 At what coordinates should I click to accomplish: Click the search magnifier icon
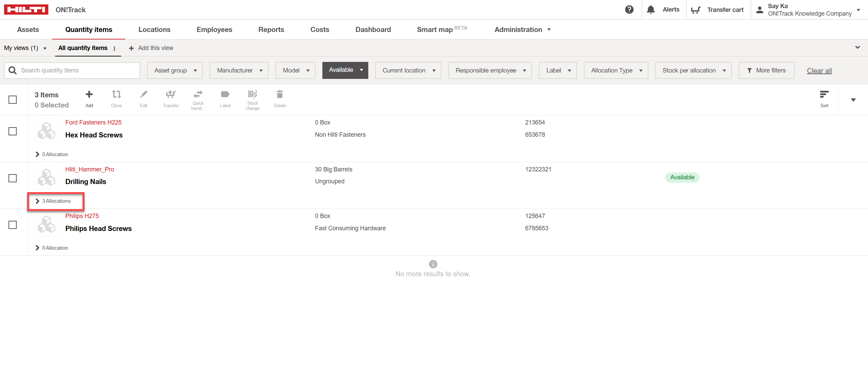(x=13, y=70)
